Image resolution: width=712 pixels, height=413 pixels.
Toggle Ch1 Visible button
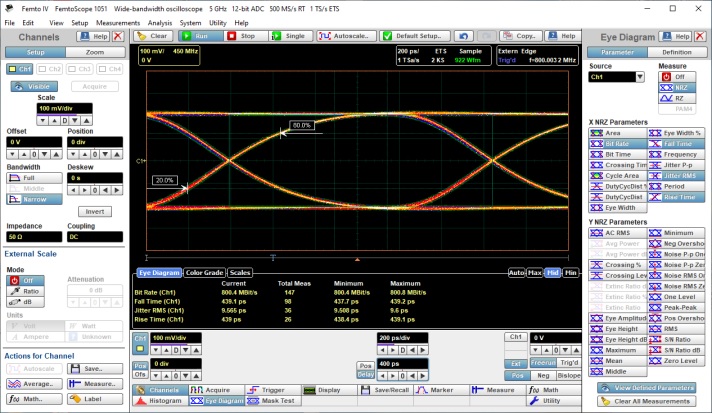[x=36, y=86]
